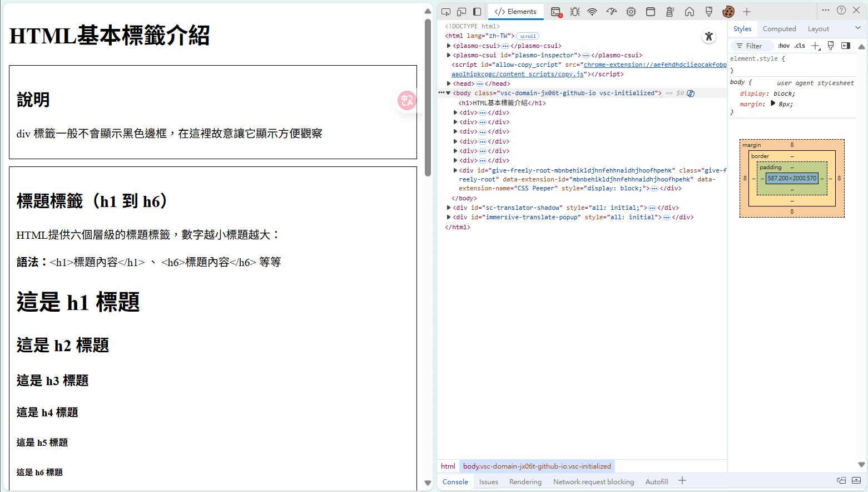Expand the head element node
Image resolution: width=868 pixels, height=492 pixels.
(x=449, y=83)
